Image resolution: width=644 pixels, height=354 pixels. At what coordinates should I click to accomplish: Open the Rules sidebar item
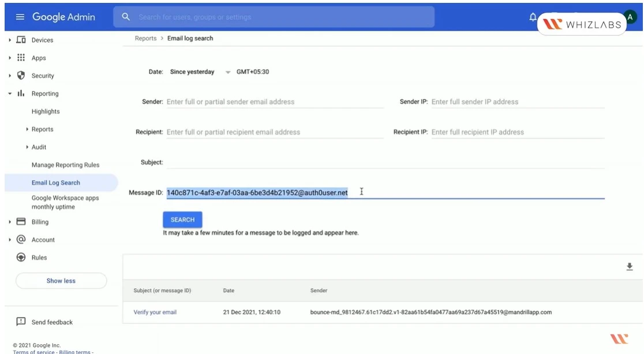coord(39,258)
